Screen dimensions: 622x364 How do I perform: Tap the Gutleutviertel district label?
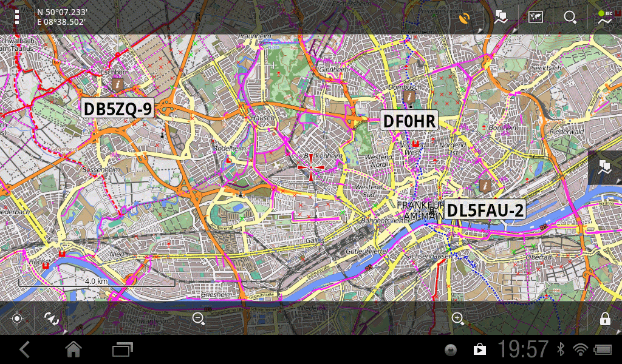pyautogui.click(x=366, y=251)
